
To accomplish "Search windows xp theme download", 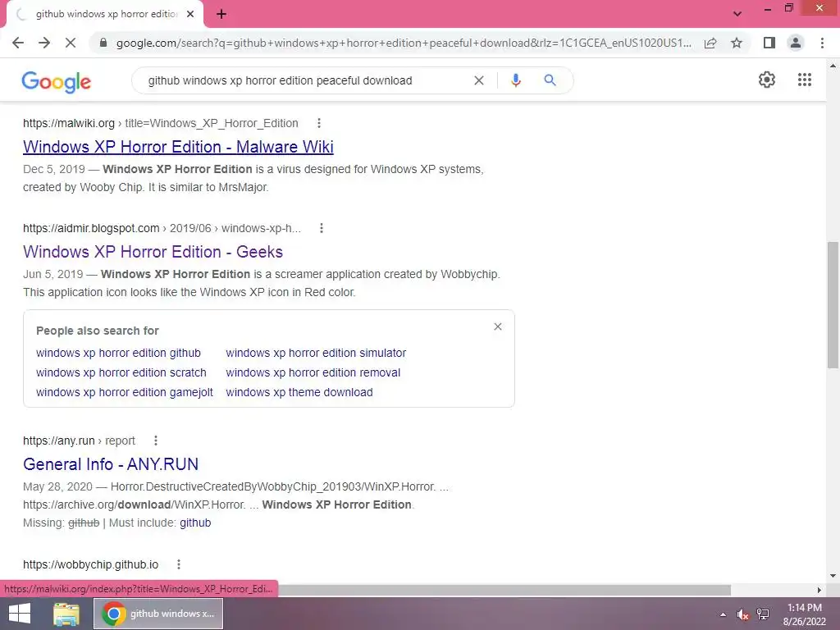I will pos(299,392).
